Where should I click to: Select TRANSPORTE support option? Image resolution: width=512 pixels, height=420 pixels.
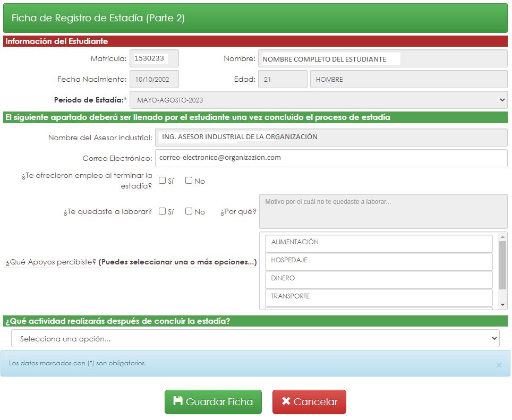pyautogui.click(x=378, y=296)
